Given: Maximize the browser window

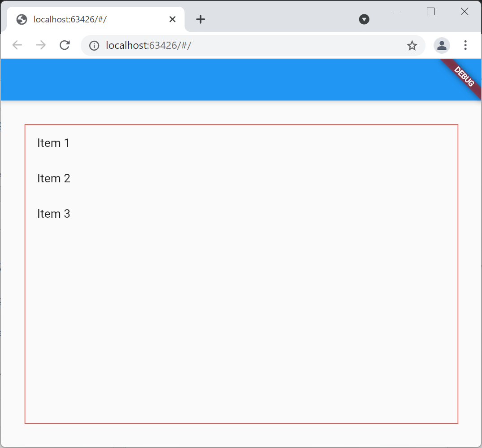Looking at the screenshot, I should click(x=431, y=11).
